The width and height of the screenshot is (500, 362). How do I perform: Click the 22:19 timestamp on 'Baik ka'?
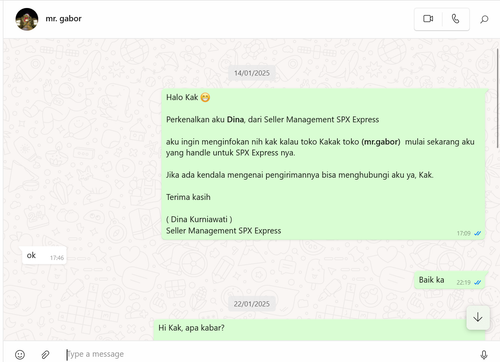tap(463, 282)
